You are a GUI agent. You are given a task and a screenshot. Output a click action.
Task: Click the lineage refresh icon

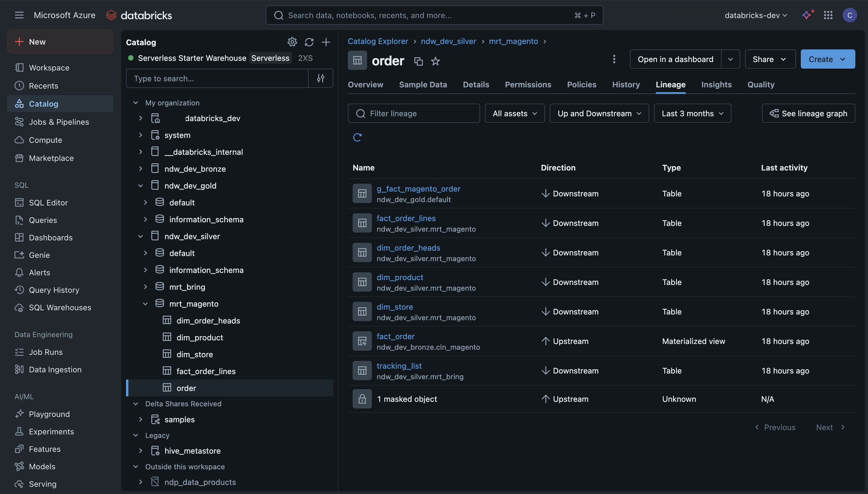(x=357, y=137)
